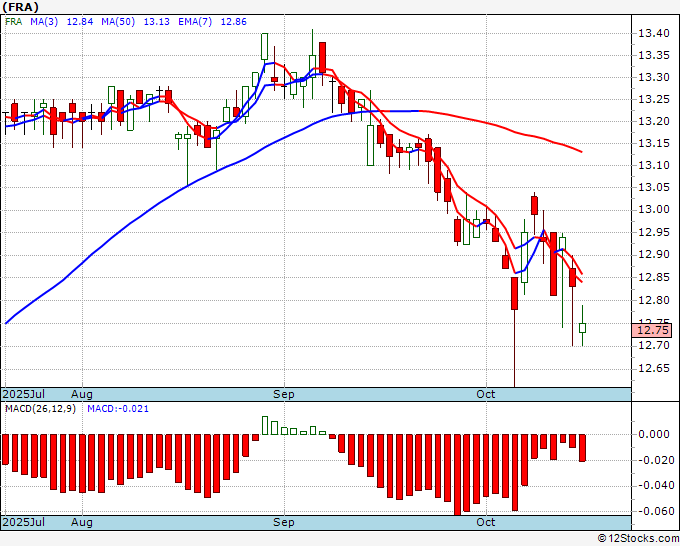
Task: Click the 13.05 price axis label
Action: coord(654,187)
